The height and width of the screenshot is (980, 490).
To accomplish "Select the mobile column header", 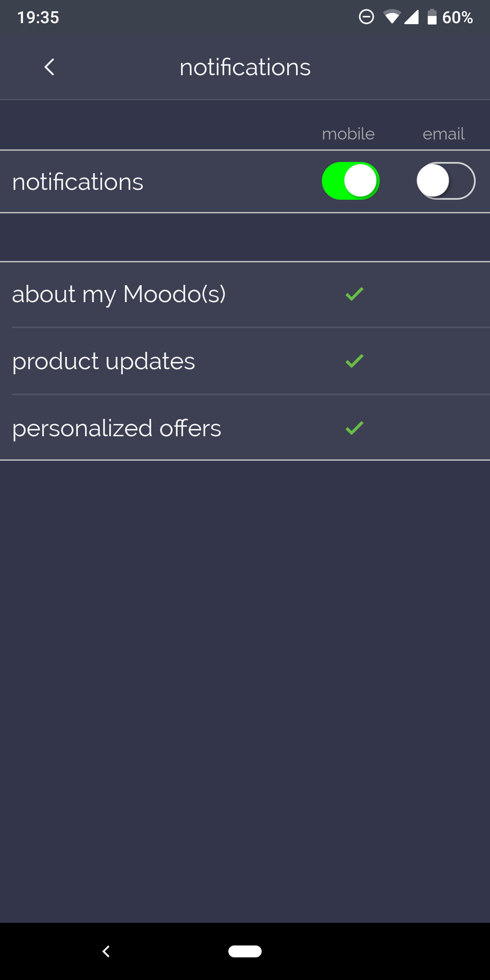I will pos(348,133).
